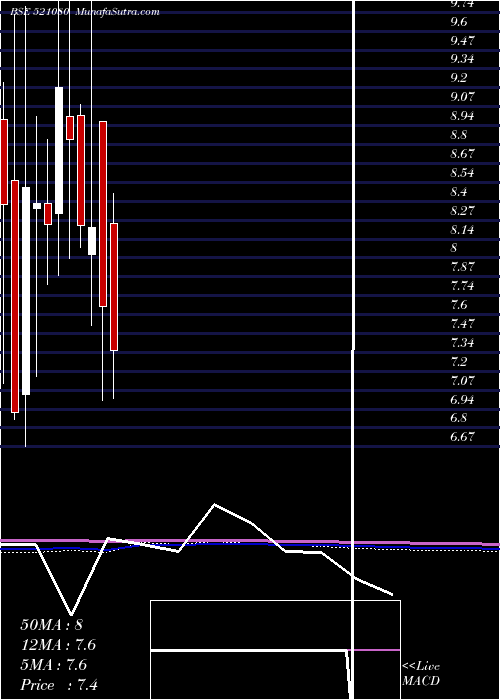Click the 9.6 price axis label
This screenshot has height=700, width=500.
pos(459,22)
